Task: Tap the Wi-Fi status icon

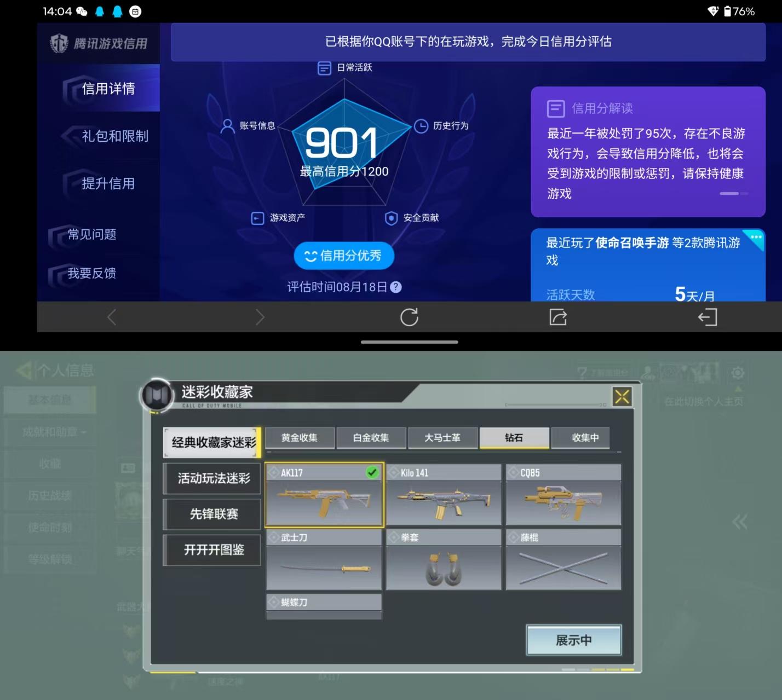Action: (713, 11)
